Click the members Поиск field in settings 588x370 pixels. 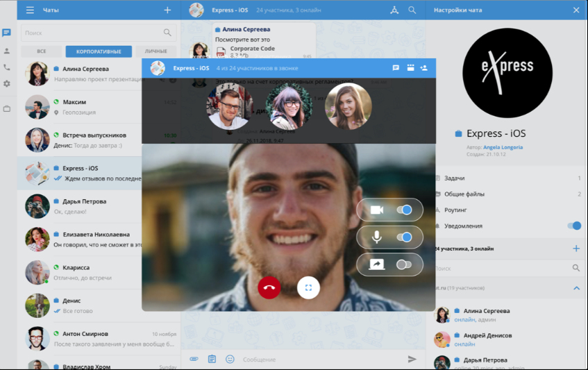[x=503, y=269]
